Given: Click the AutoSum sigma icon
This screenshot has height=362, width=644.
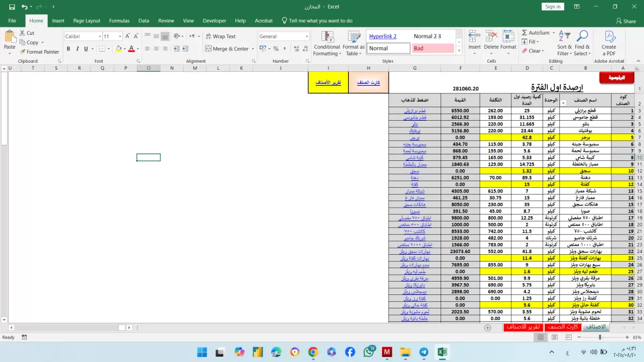Looking at the screenshot, I should pyautogui.click(x=524, y=33).
